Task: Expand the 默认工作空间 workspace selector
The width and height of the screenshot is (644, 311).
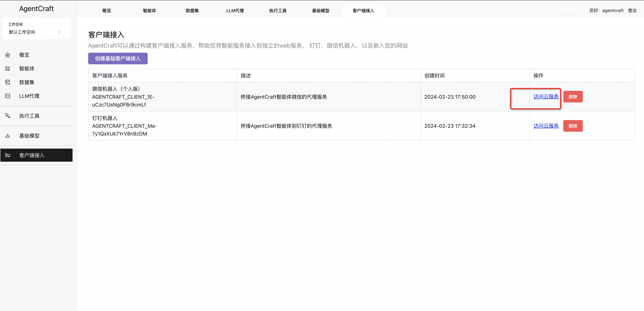Action: pos(36,32)
